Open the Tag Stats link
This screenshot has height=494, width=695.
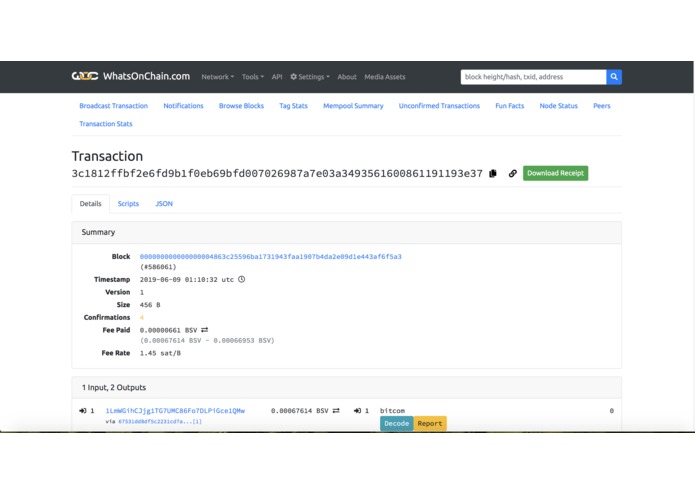293,105
